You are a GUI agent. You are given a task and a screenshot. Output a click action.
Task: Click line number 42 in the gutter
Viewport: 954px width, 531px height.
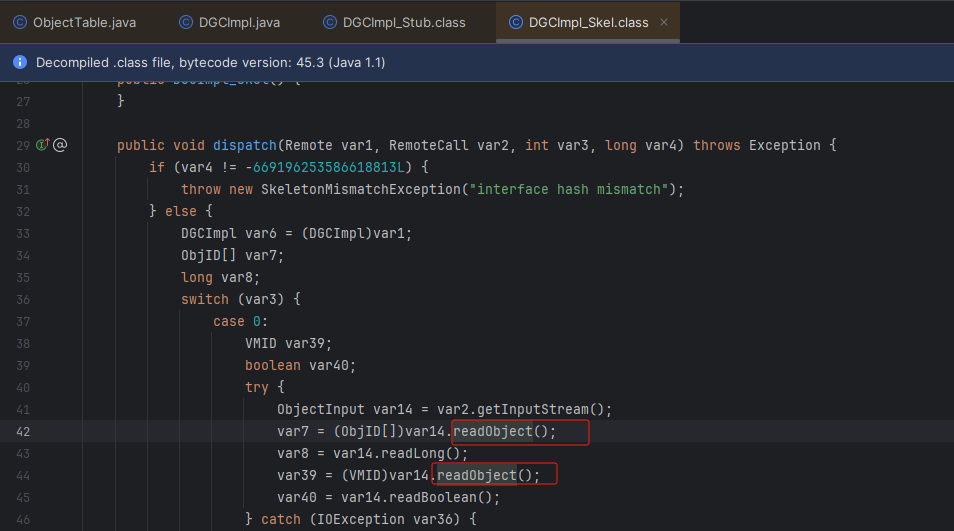tap(22, 431)
